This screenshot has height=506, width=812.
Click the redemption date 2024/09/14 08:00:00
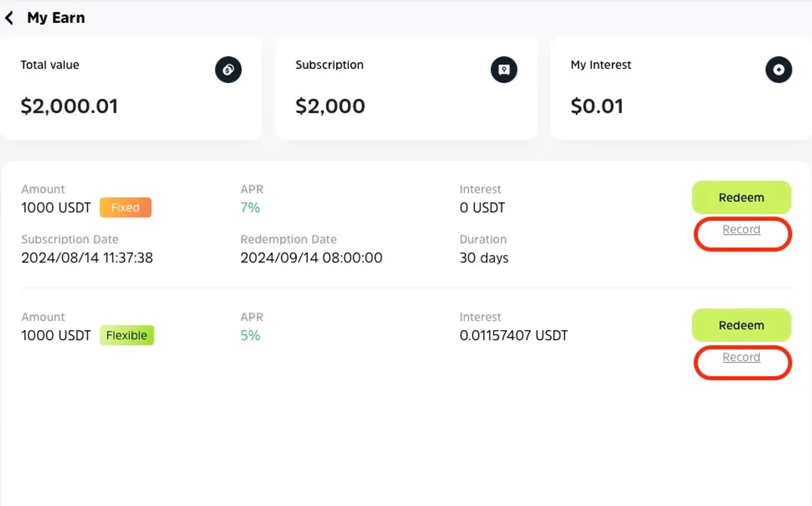coord(311,258)
